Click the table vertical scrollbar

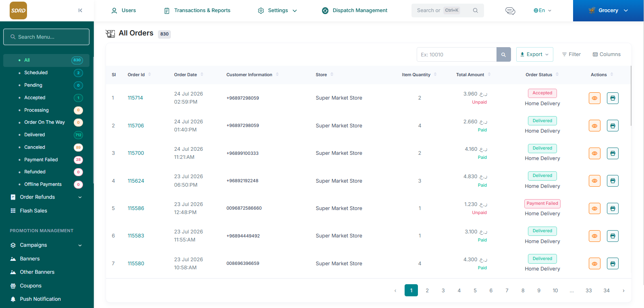coord(631,96)
